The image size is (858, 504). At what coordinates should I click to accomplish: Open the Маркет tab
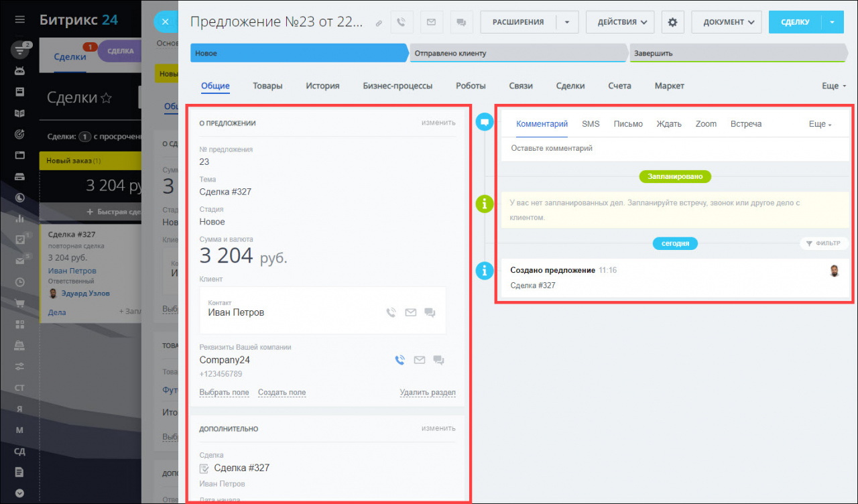pyautogui.click(x=670, y=86)
